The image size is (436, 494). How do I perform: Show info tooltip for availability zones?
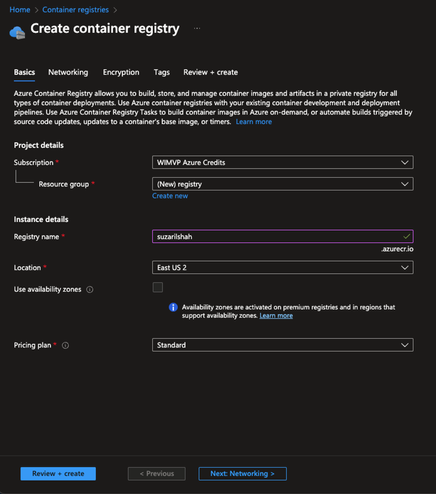(90, 290)
